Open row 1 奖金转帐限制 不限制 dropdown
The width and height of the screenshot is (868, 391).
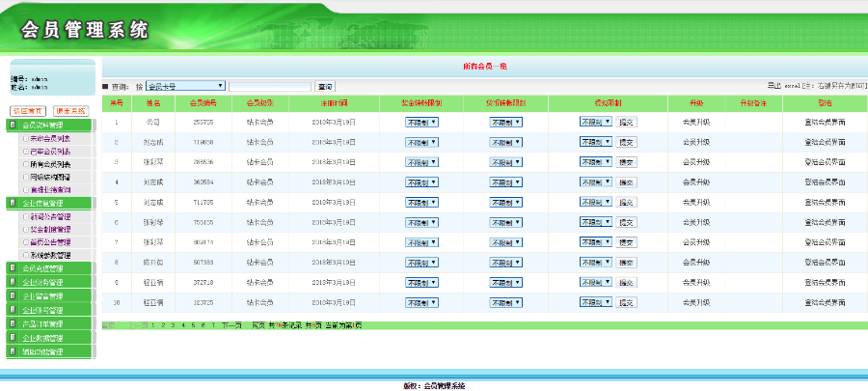[422, 123]
